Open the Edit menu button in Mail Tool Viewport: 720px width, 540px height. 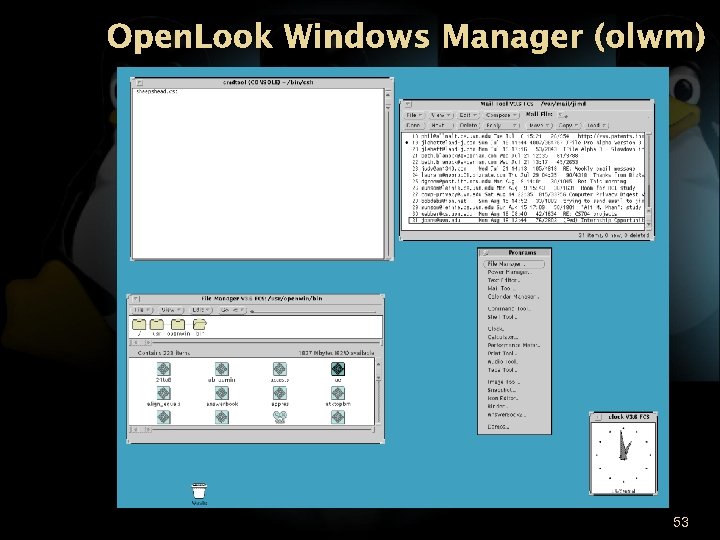pos(468,115)
